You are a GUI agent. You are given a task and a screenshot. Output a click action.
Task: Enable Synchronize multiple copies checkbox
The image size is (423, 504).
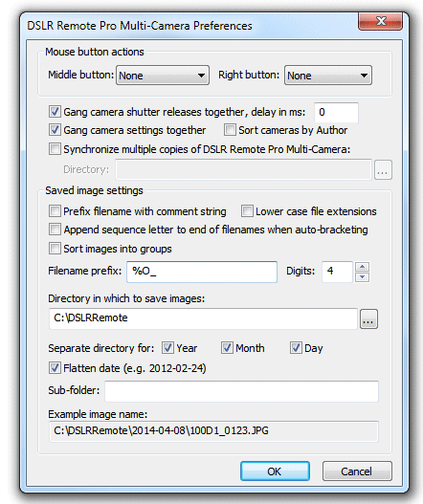(x=55, y=149)
